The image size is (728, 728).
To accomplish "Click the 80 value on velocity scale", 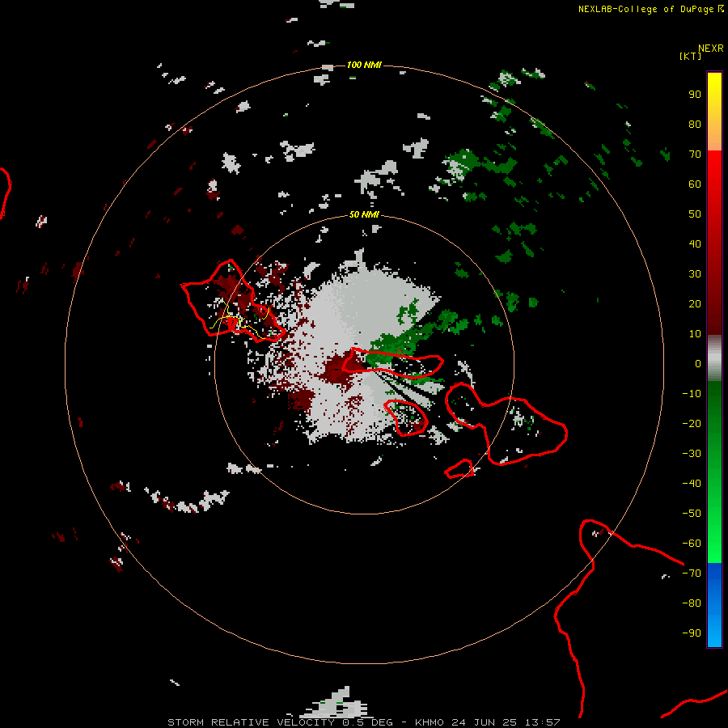I will click(x=695, y=124).
